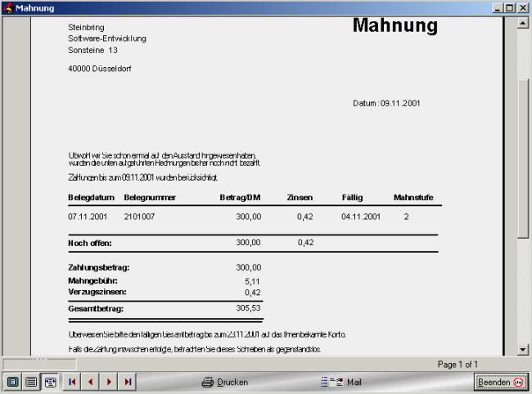Click the Gesamtbetrag value 305,53
Image resolution: width=532 pixels, height=394 pixels.
pos(248,308)
